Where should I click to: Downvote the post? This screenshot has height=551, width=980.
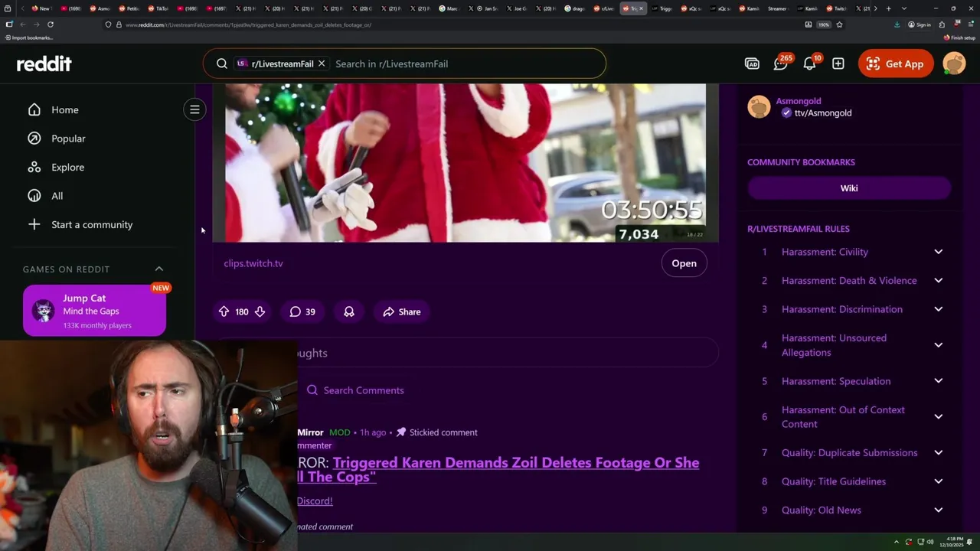260,311
